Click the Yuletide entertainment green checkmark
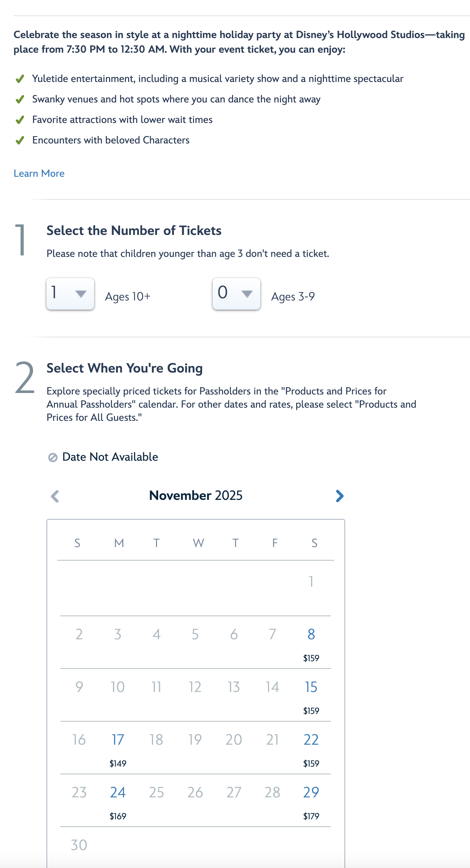 20,79
